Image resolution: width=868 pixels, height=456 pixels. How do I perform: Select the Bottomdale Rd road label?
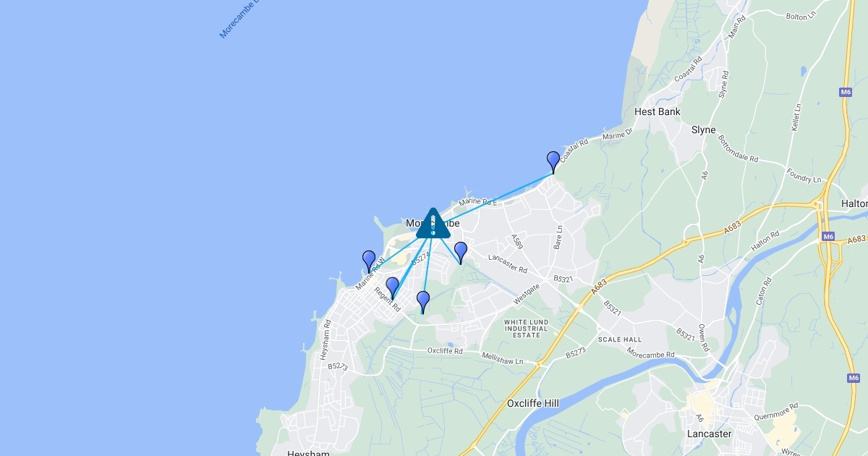point(737,148)
